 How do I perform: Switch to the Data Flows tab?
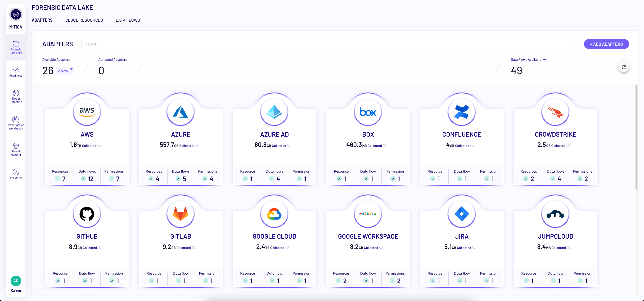click(x=128, y=20)
